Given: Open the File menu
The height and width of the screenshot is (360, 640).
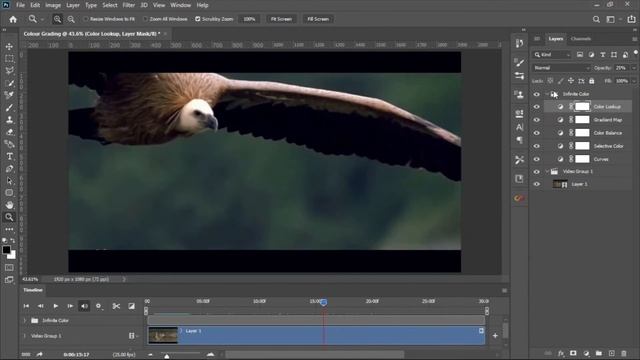Looking at the screenshot, I should 20,5.
